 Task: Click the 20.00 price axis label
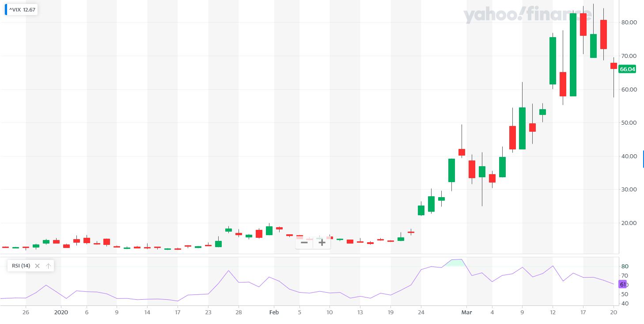click(629, 223)
